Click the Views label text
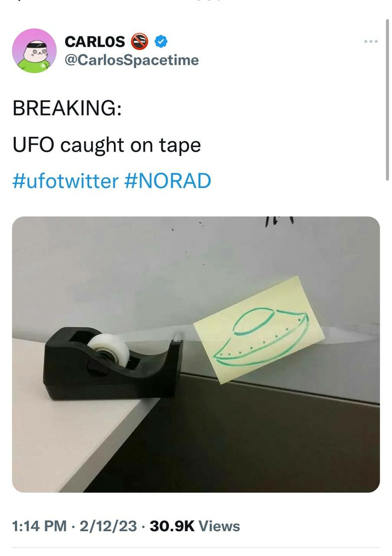Viewport: 392px width, 556px height. coord(219,526)
